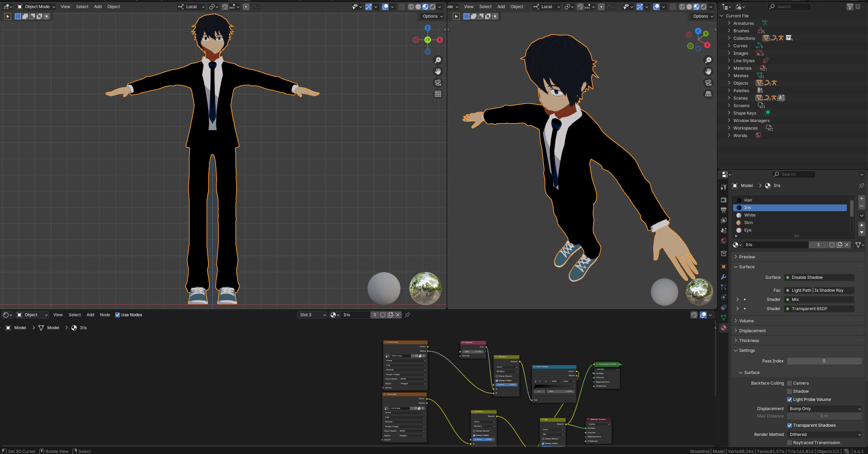Open the Add menu in left viewport
This screenshot has height=454, width=868.
click(x=98, y=7)
